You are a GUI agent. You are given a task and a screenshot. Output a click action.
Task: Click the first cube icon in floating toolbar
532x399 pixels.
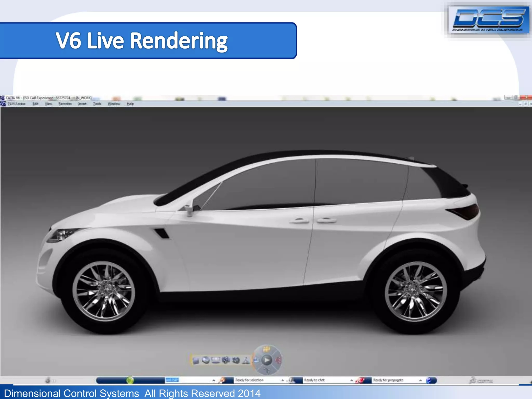click(x=196, y=361)
